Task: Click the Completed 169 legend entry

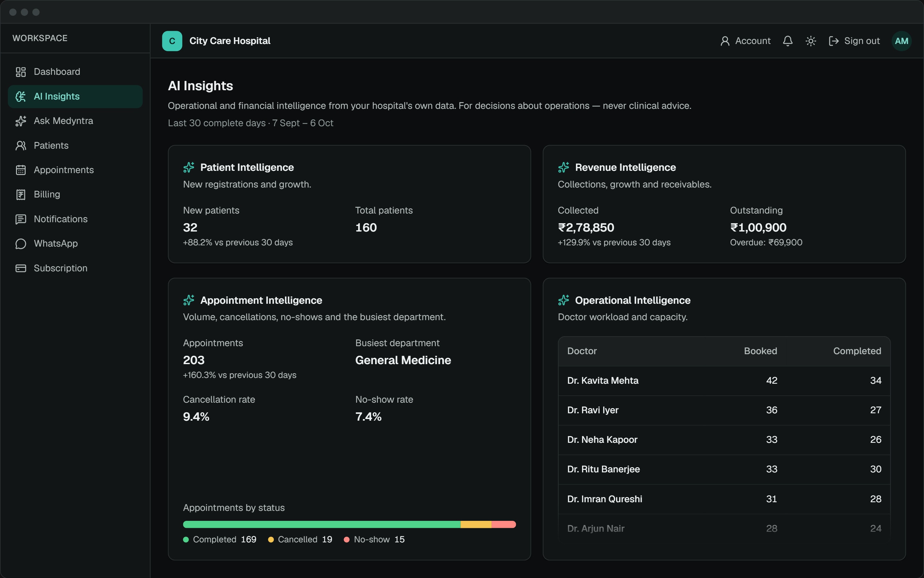Action: point(220,539)
